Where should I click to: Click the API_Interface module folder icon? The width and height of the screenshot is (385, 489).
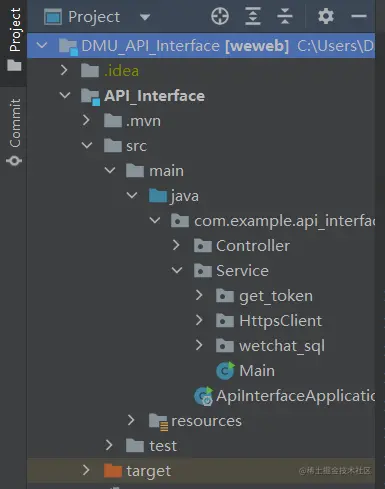(90, 96)
